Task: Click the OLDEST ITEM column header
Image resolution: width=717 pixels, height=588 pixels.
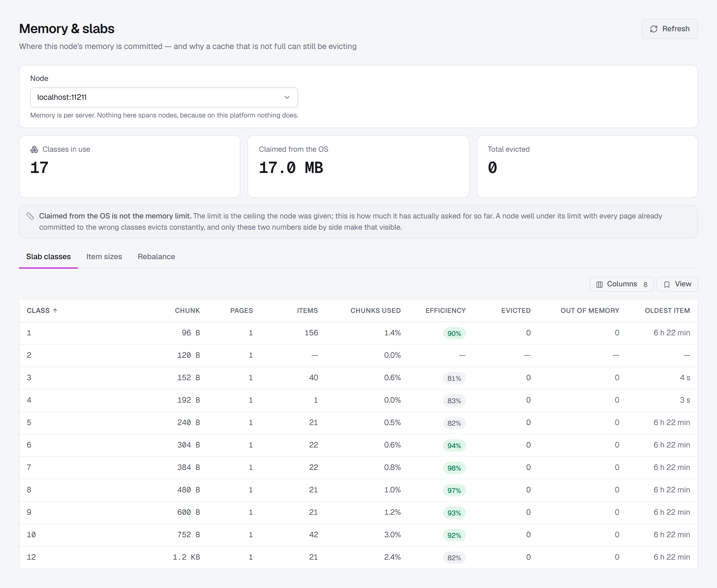Action: (667, 311)
